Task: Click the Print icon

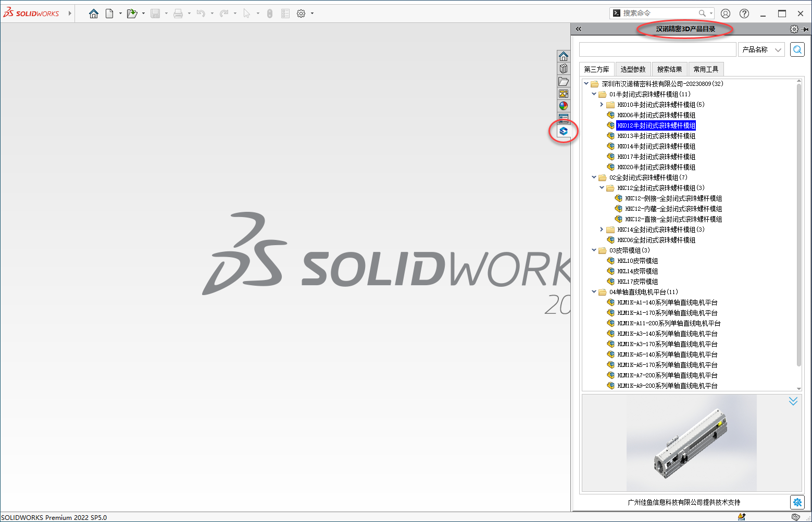Action: [x=178, y=14]
